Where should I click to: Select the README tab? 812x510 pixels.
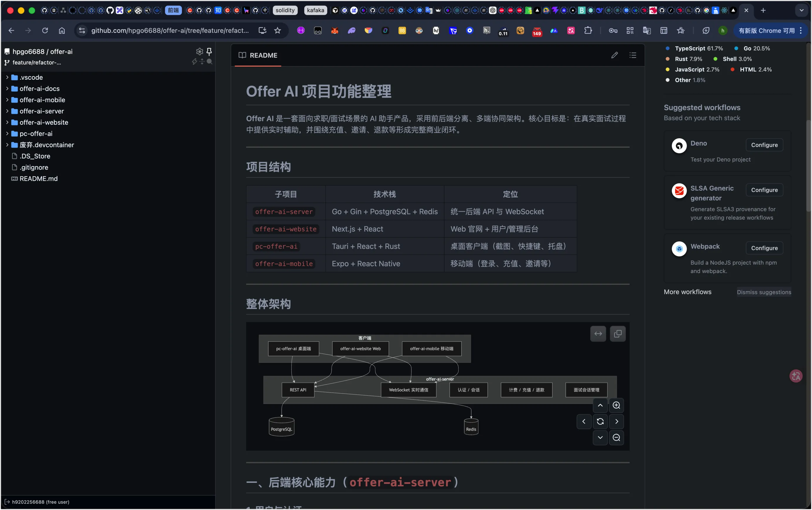click(x=258, y=55)
